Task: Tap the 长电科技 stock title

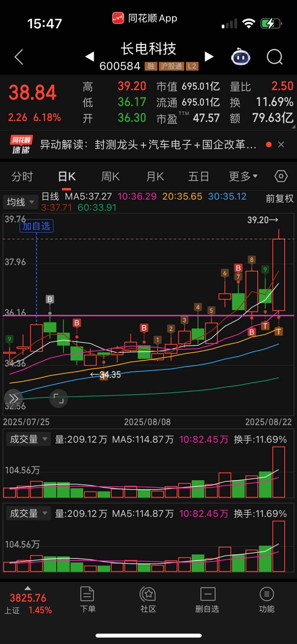Action: click(148, 49)
